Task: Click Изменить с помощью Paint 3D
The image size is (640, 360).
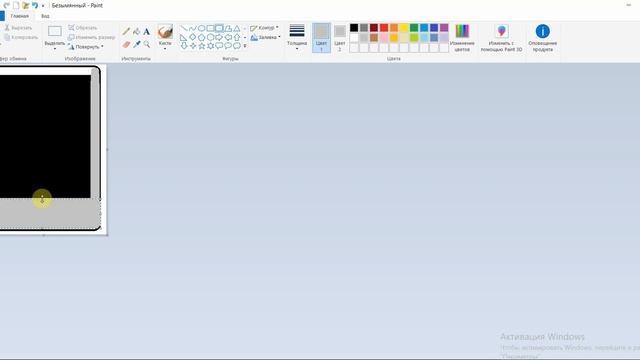Action: point(501,38)
